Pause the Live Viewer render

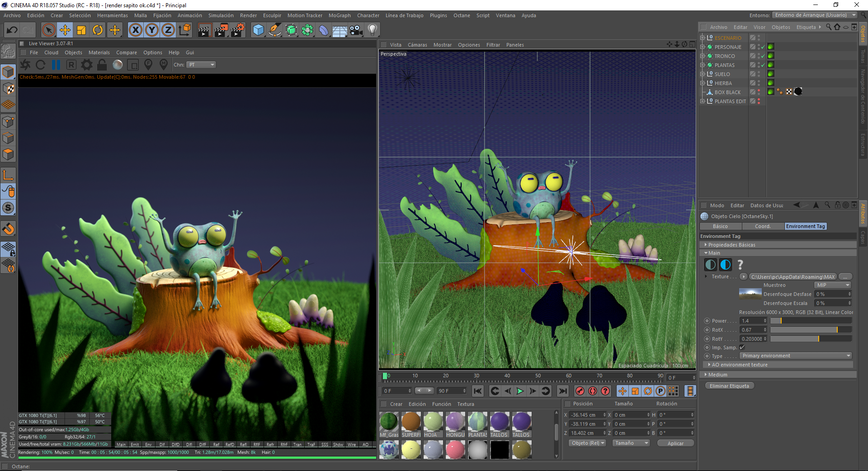[x=56, y=65]
